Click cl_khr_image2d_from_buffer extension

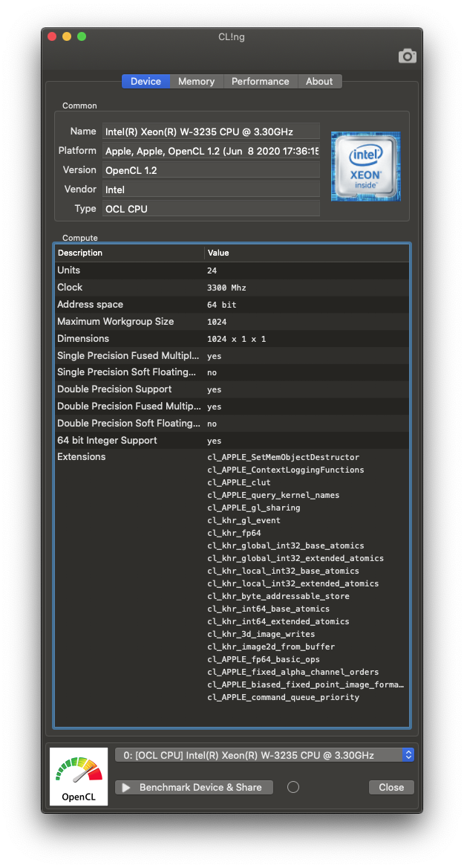(x=271, y=647)
